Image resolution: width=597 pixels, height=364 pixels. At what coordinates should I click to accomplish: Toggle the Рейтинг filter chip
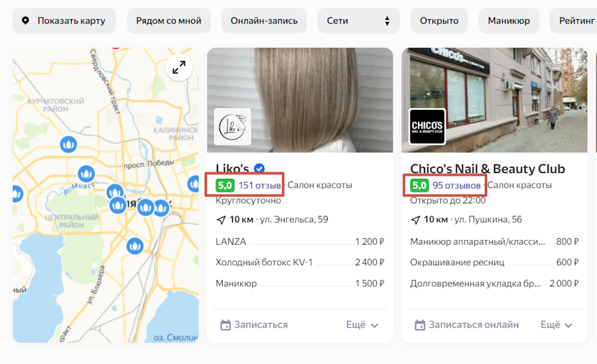click(575, 21)
